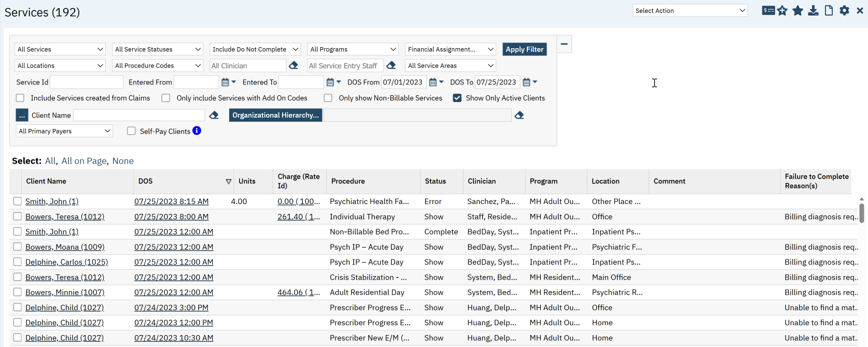The image size is (868, 347).
Task: Open the All Primary Payers dropdown
Action: click(64, 131)
